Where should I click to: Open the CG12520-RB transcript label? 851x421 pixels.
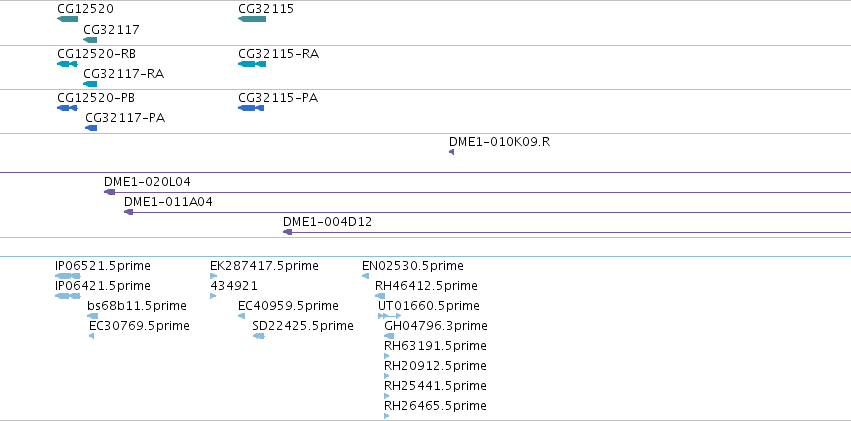(x=97, y=54)
